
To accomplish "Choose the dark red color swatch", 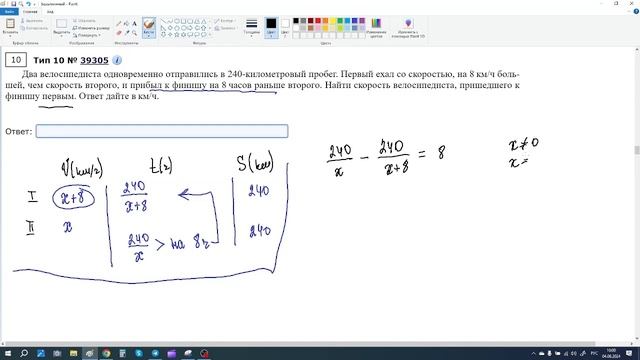I will [x=311, y=21].
